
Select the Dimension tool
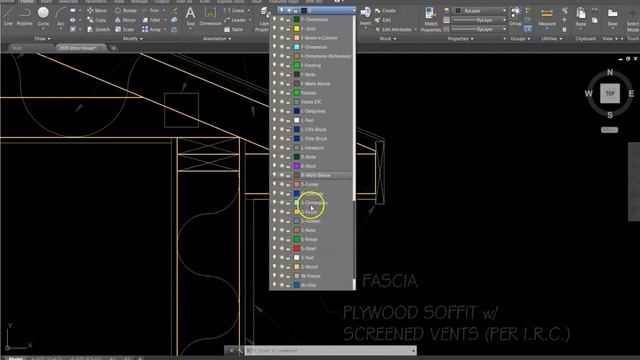[x=210, y=16]
